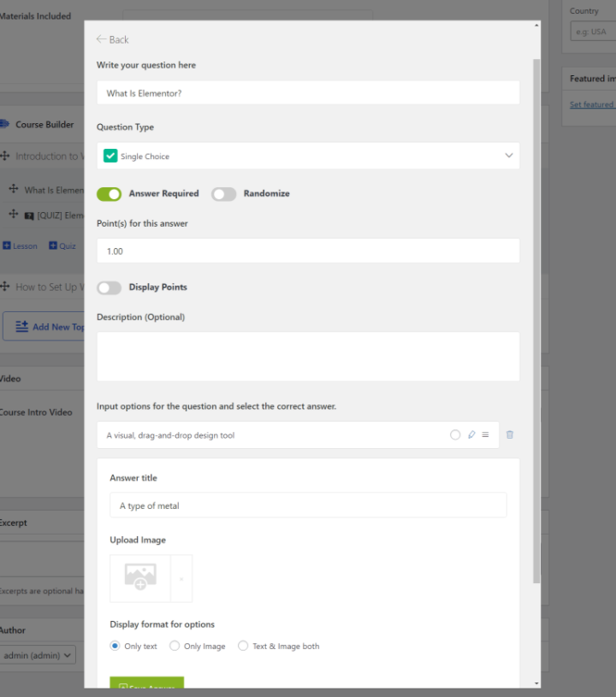Click the plus icon next to Quiz
Viewport: 616px width, 697px height.
(53, 245)
